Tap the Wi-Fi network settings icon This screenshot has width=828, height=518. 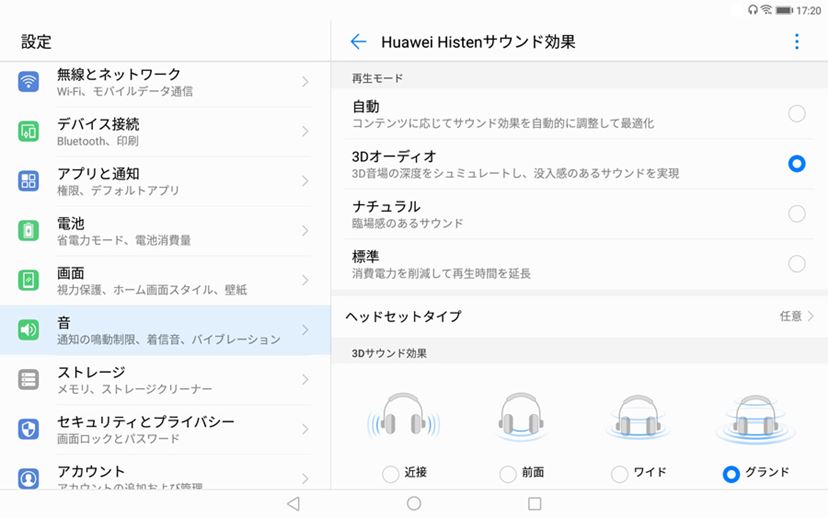coord(29,82)
